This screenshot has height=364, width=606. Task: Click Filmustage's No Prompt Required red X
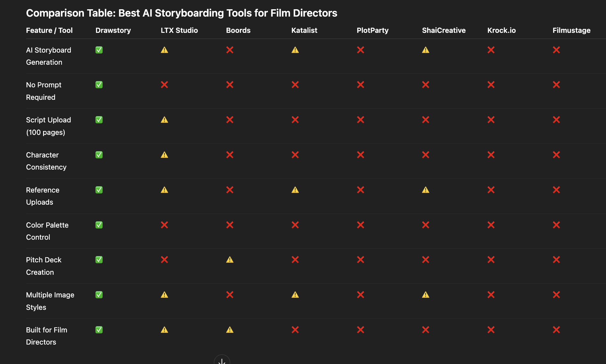(556, 85)
